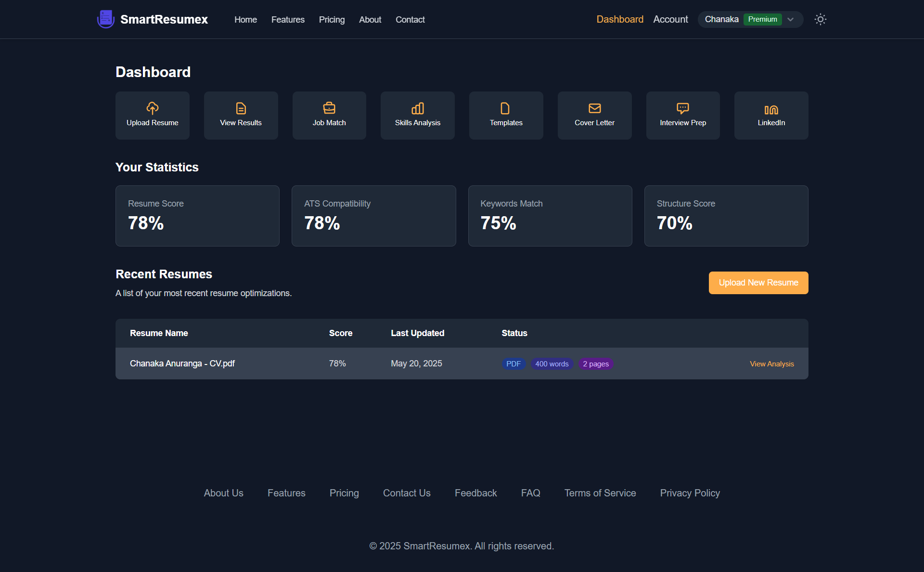
Task: Open the Templates file icon
Action: 506,108
